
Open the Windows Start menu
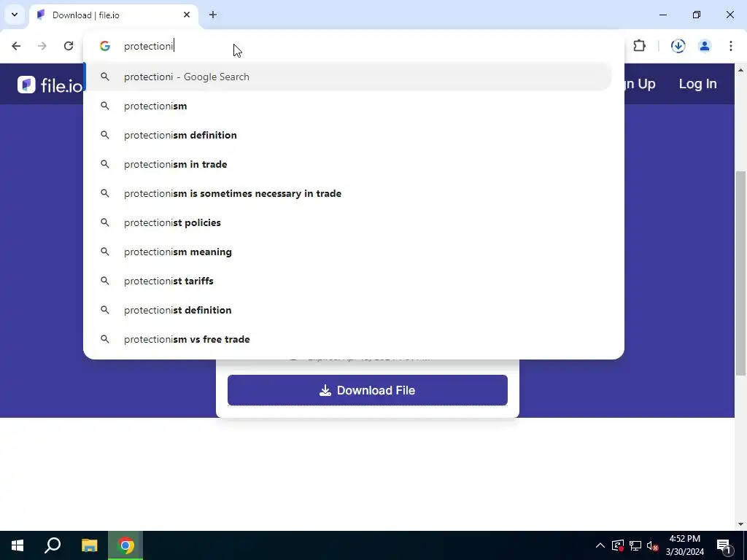[x=18, y=545]
